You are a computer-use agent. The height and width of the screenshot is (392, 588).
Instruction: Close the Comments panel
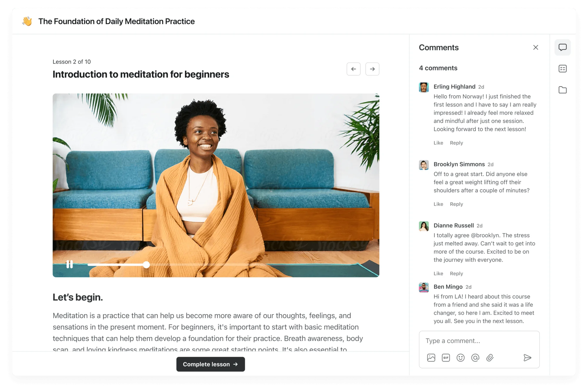[x=535, y=47]
